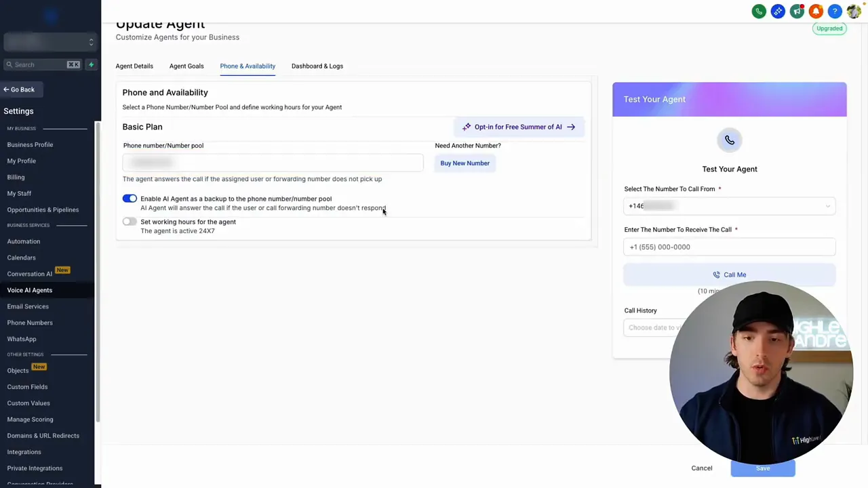
Task: Disable AI Agent as backup toggle
Action: pyautogui.click(x=130, y=199)
